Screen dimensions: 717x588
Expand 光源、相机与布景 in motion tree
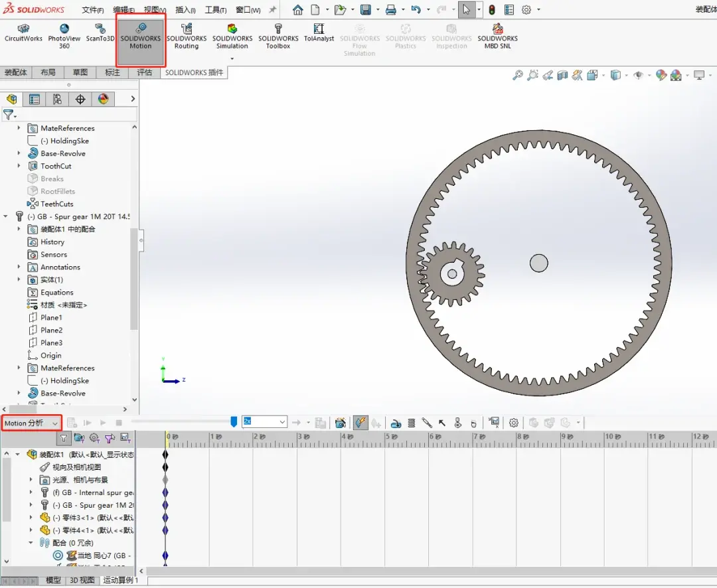tap(31, 480)
